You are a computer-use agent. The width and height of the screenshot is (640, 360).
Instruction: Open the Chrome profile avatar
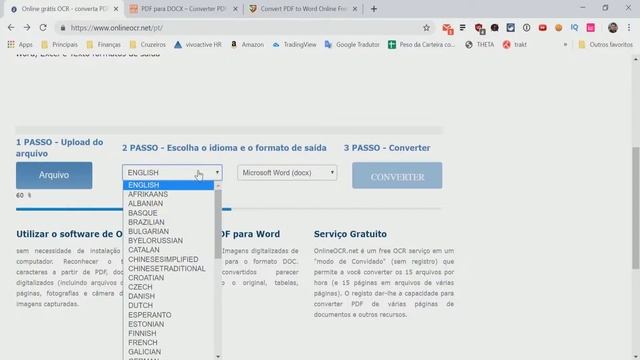point(613,28)
